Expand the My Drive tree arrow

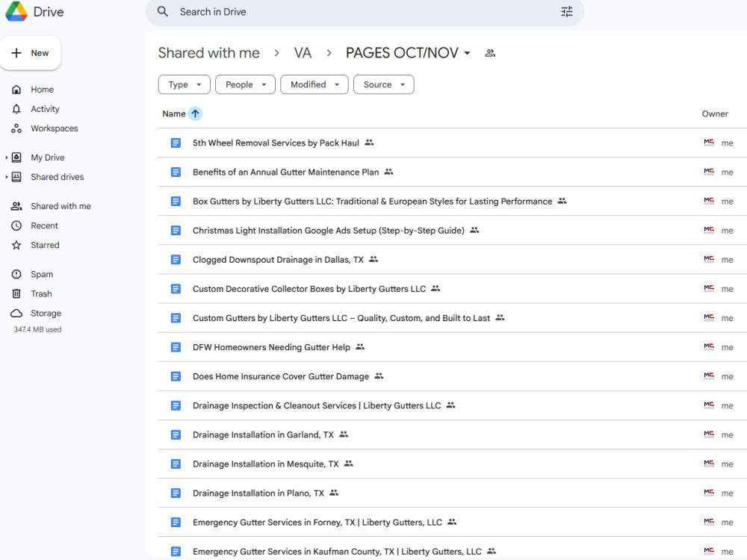point(6,158)
